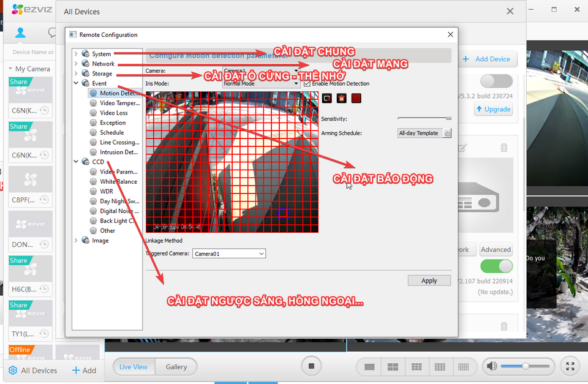The image size is (588, 384).
Task: Switch to single-window layout
Action: 369,367
